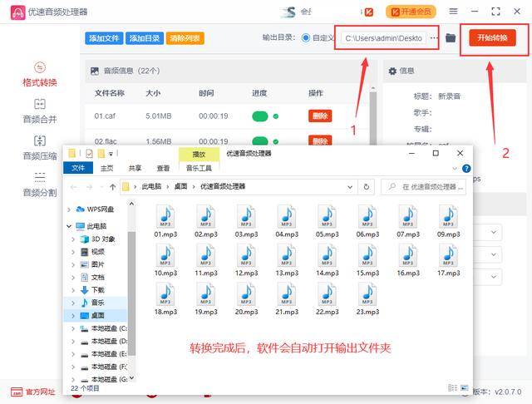
Task: Open quick access toolbar customize dropdown
Action: [x=111, y=154]
